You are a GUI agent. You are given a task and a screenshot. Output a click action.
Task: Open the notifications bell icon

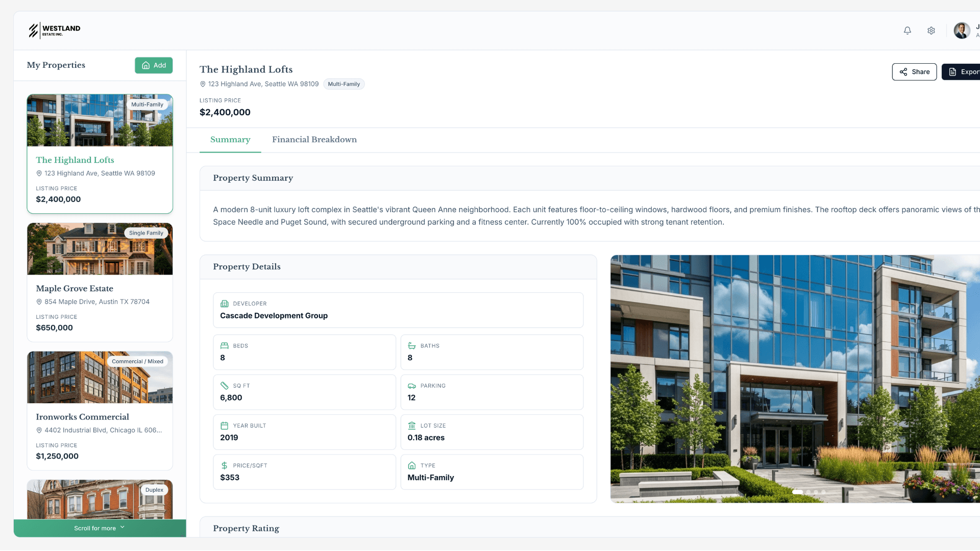point(907,31)
